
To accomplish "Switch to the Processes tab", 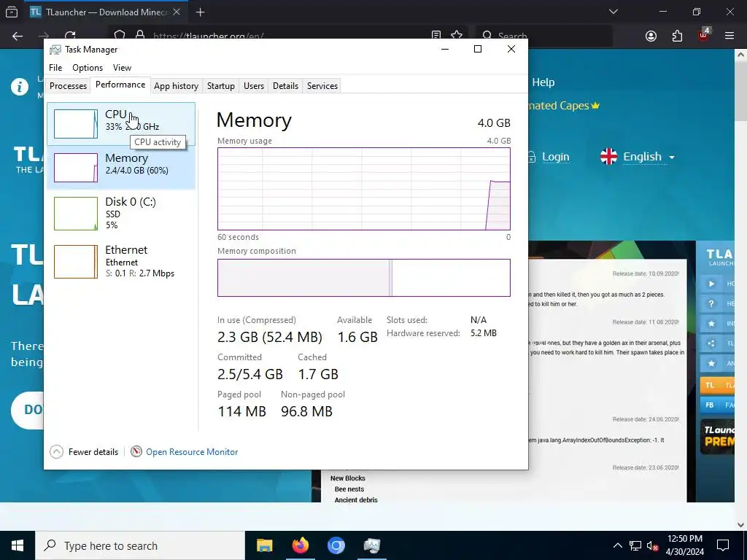I will click(x=68, y=86).
